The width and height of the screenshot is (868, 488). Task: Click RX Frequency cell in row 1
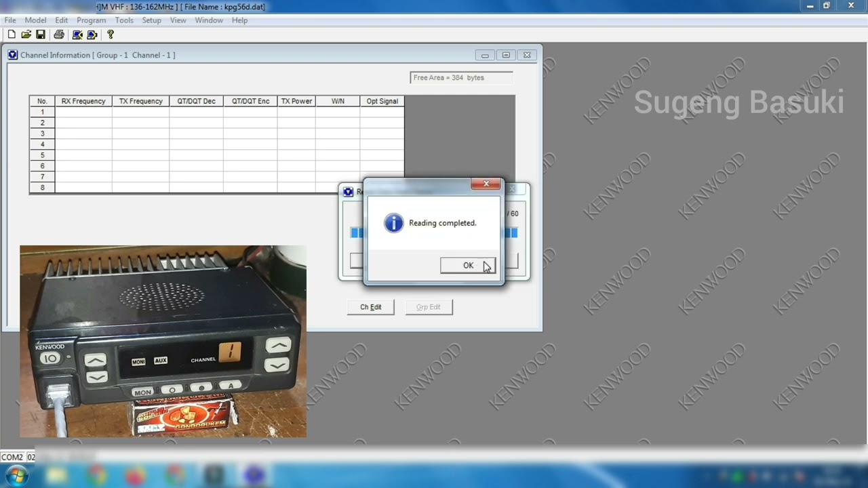pos(83,112)
